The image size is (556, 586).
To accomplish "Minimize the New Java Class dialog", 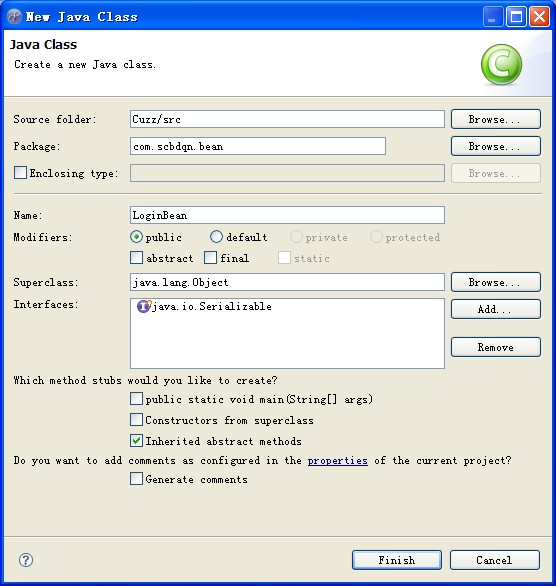I will click(x=492, y=16).
